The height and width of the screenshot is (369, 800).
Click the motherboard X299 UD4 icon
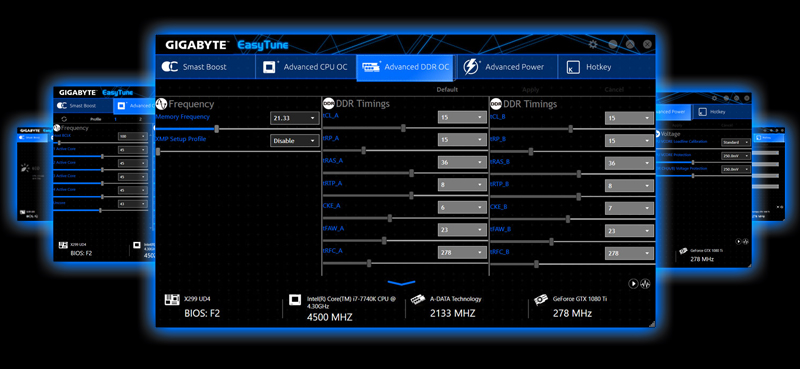tap(172, 300)
